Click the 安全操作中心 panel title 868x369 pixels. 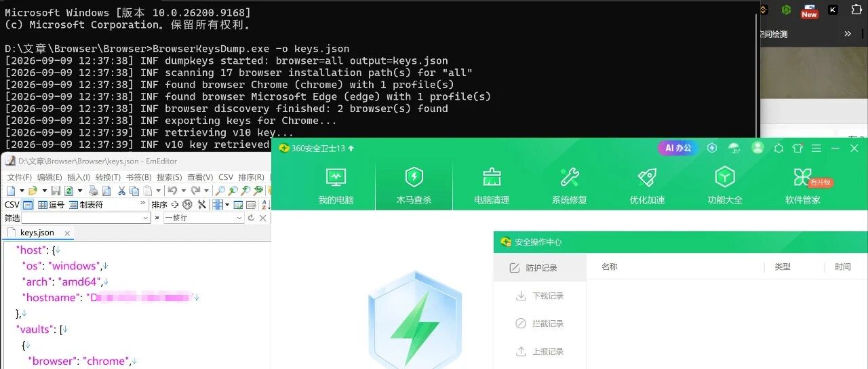(538, 242)
